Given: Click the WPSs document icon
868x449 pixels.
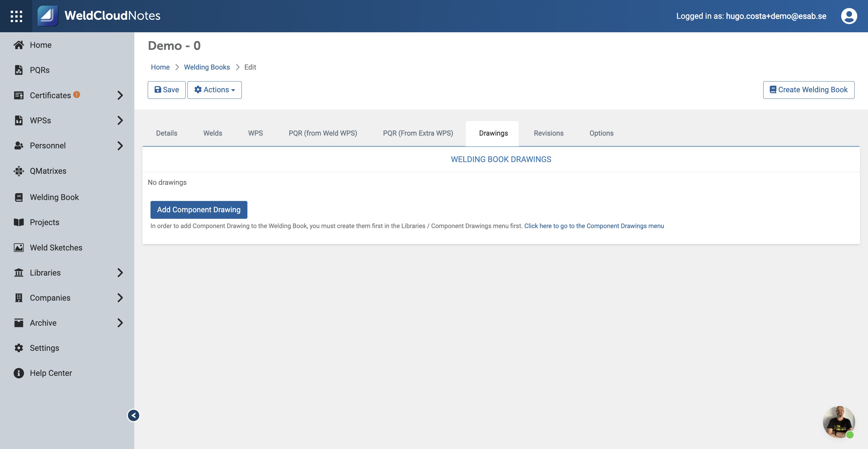Looking at the screenshot, I should pos(19,120).
